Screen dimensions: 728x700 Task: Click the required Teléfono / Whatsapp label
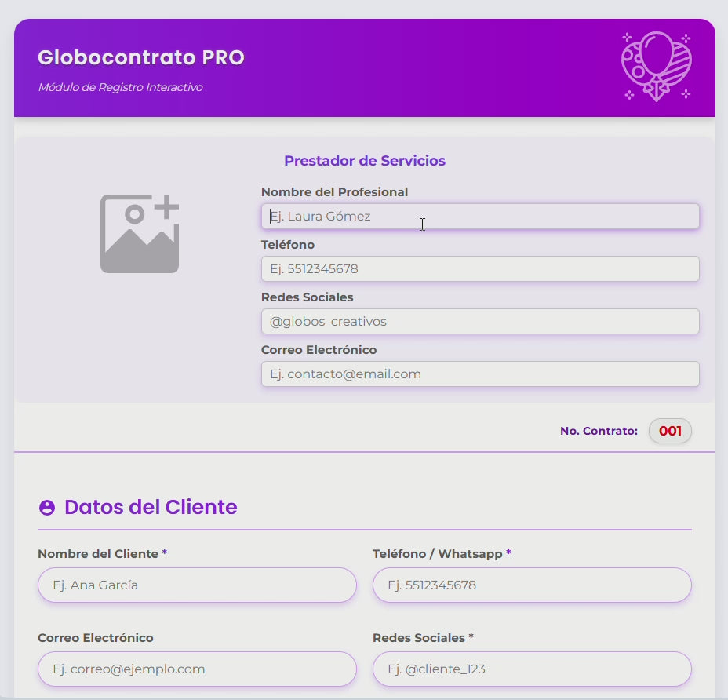pos(440,553)
